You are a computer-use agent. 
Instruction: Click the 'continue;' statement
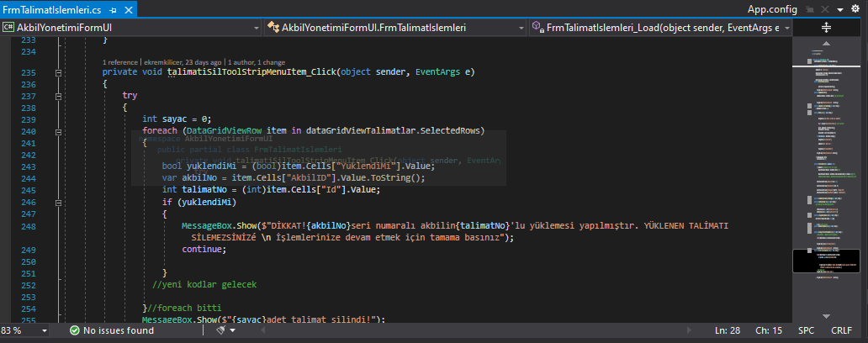coord(204,249)
